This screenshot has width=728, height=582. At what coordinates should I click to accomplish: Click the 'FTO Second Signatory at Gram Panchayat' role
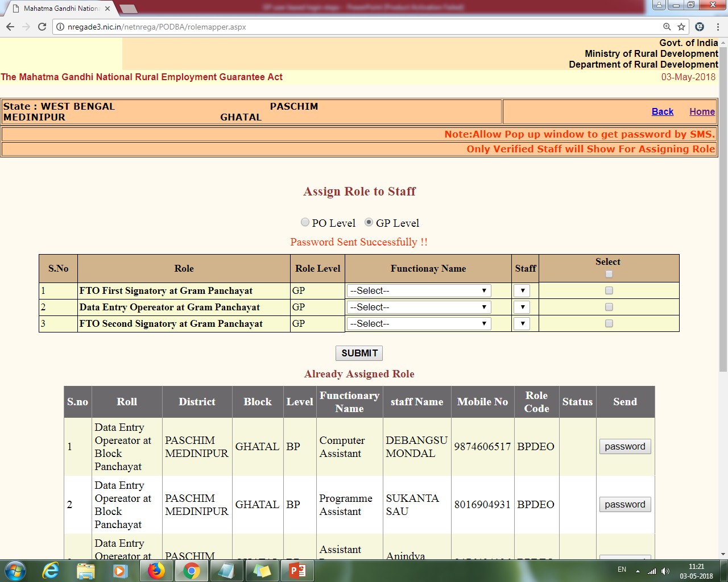[171, 323]
